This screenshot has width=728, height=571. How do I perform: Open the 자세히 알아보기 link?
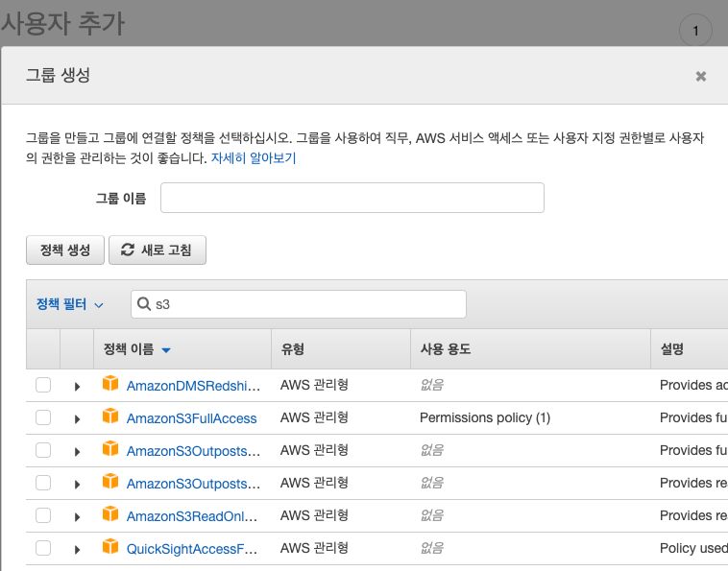tap(254, 158)
